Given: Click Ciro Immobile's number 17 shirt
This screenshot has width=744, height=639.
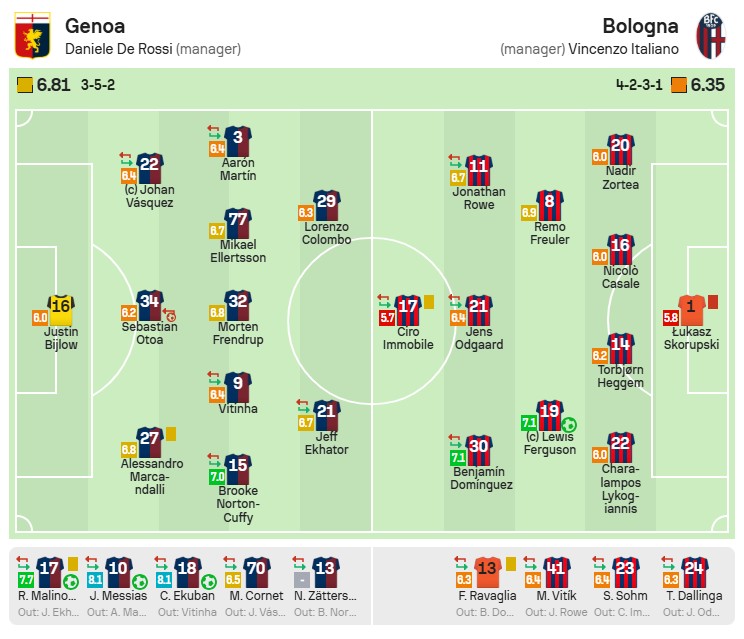Looking at the screenshot, I should 407,308.
